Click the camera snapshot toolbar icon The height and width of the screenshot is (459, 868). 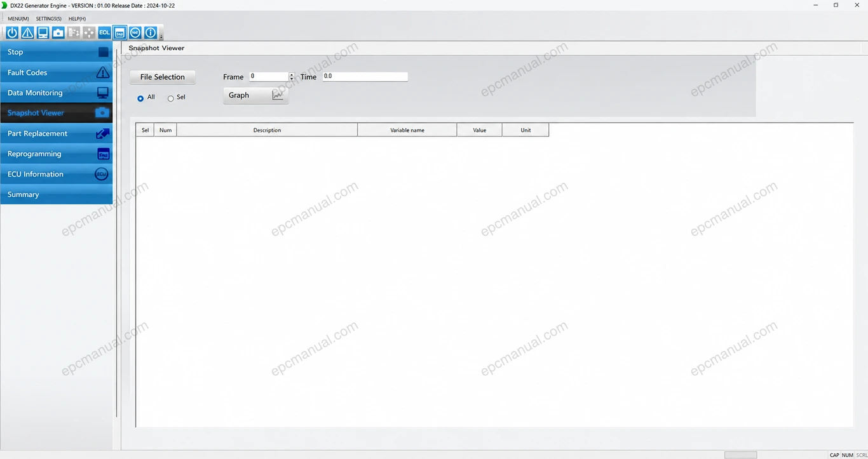(x=58, y=32)
